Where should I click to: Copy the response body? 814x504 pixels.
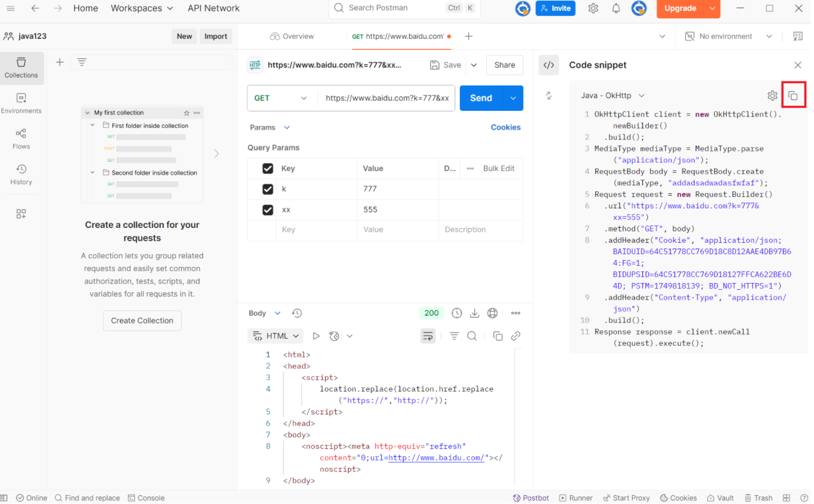498,336
